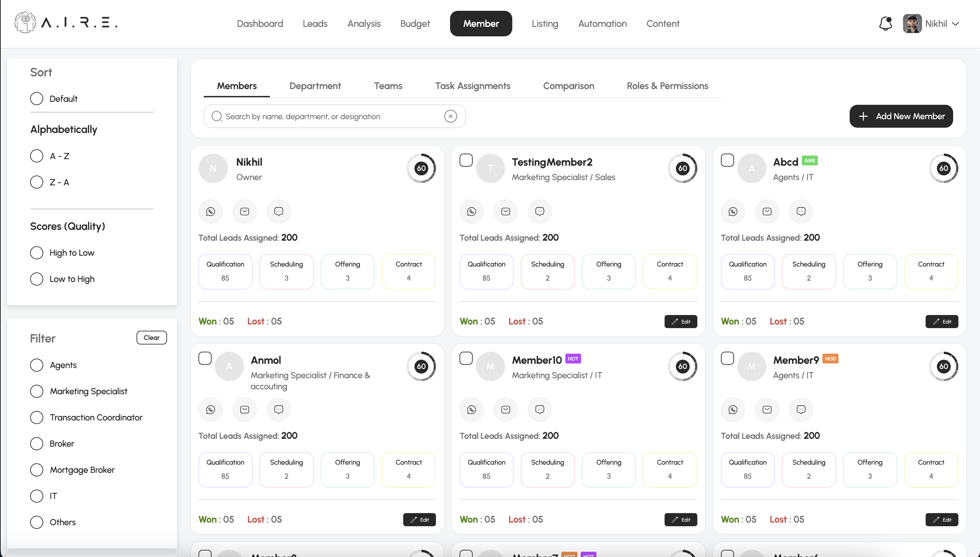Filter by Marketing Specialist

pos(37,391)
